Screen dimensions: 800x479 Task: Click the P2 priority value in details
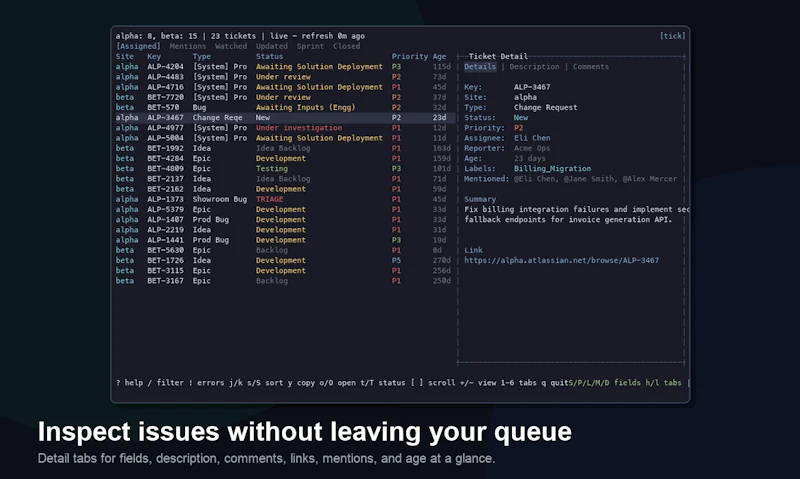[x=518, y=128]
